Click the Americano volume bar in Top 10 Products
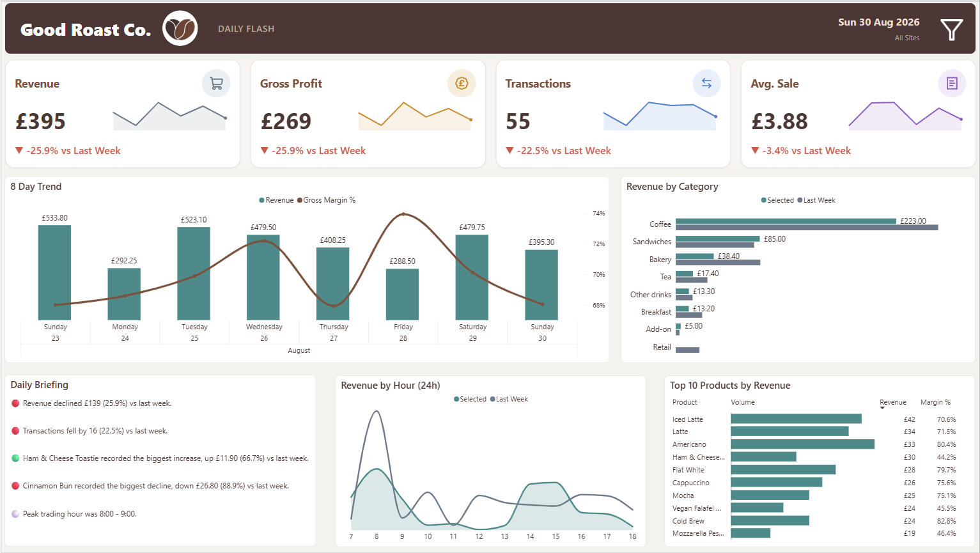The image size is (980, 553). [803, 444]
